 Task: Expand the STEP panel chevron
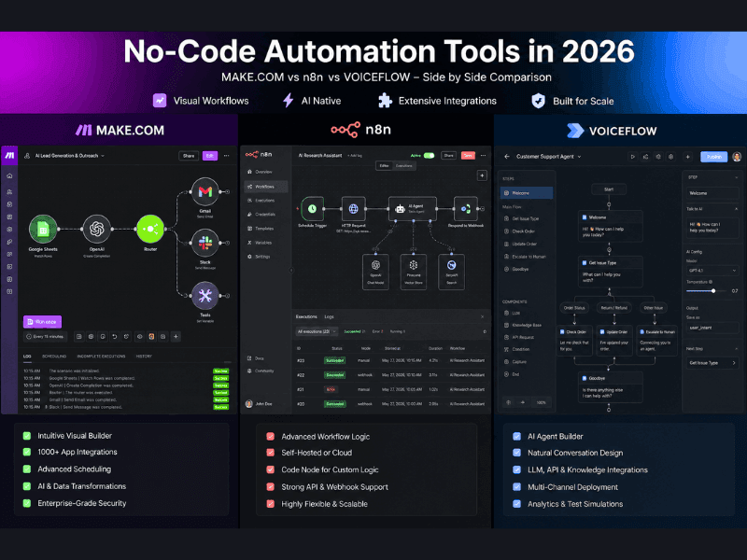[x=736, y=177]
